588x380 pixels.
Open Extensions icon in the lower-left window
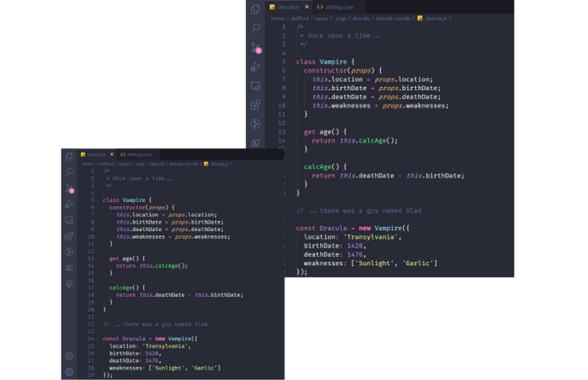click(x=69, y=236)
